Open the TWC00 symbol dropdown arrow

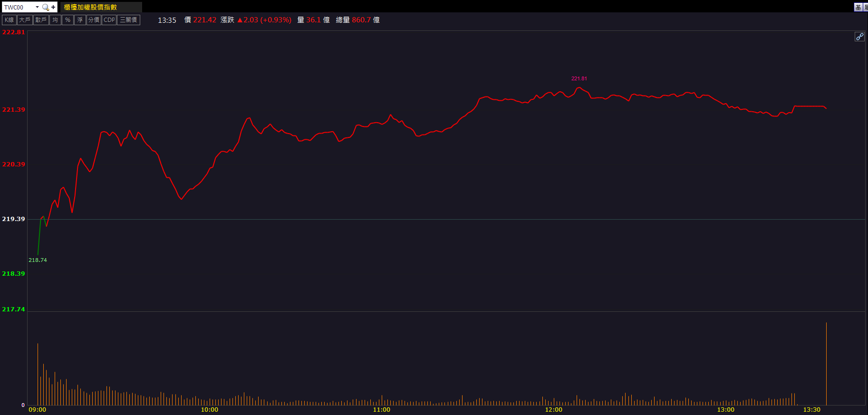click(x=37, y=7)
